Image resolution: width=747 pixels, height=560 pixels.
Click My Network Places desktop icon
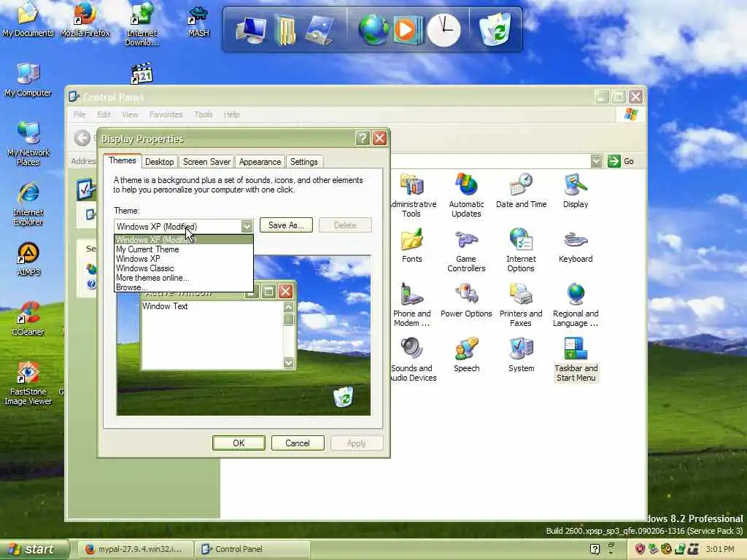pos(28,144)
